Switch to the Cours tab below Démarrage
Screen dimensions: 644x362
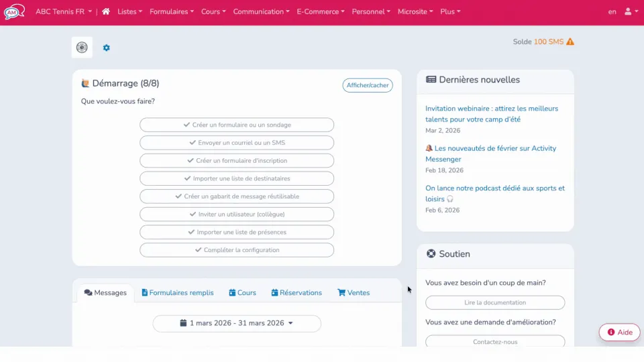coord(242,293)
